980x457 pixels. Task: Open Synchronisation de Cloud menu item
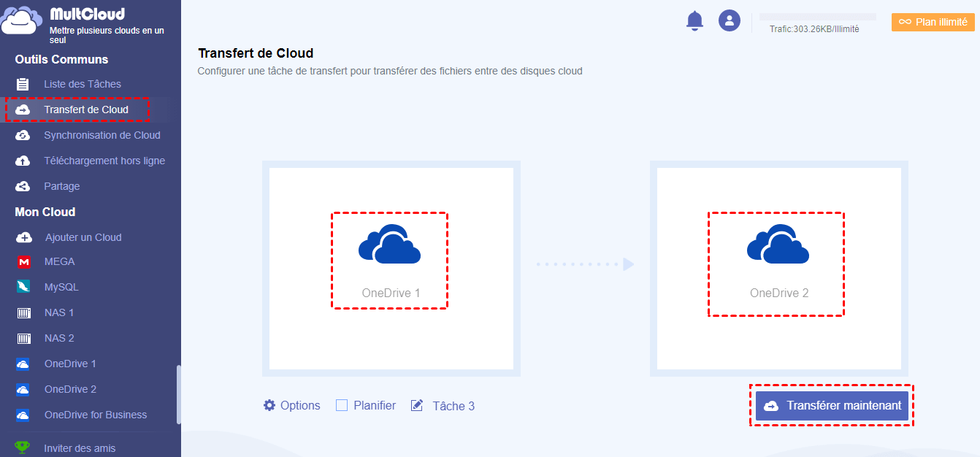(102, 135)
